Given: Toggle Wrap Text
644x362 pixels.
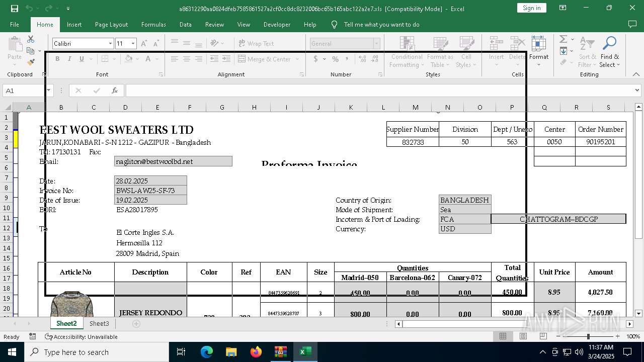Looking at the screenshot, I should (256, 43).
